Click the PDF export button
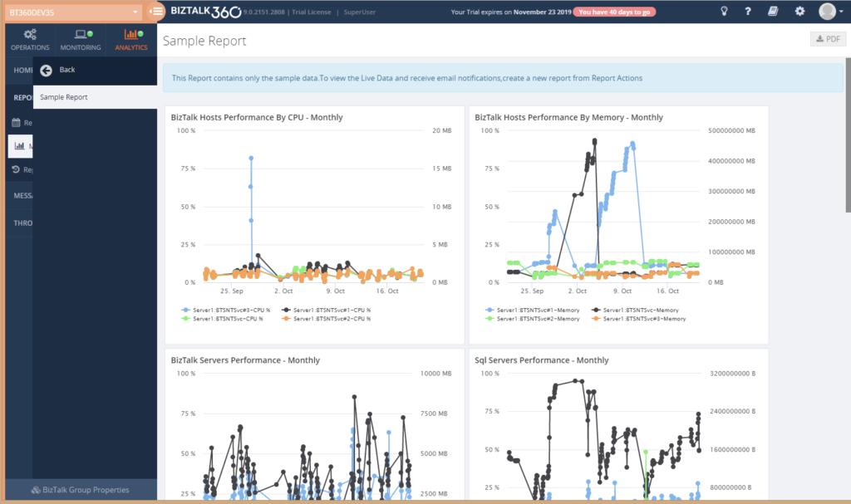The height and width of the screenshot is (504, 851). (827, 38)
